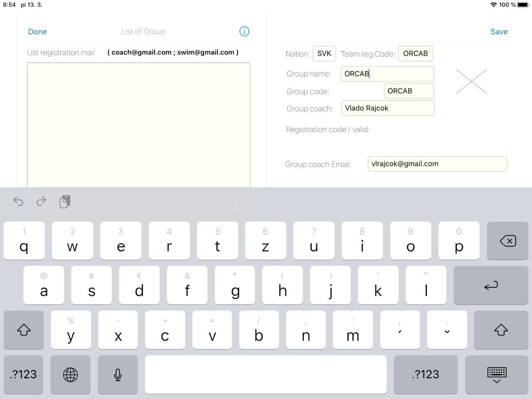Edit the Team reg.Code ORCAB field
Viewport: 532px width, 399px height.
[415, 54]
